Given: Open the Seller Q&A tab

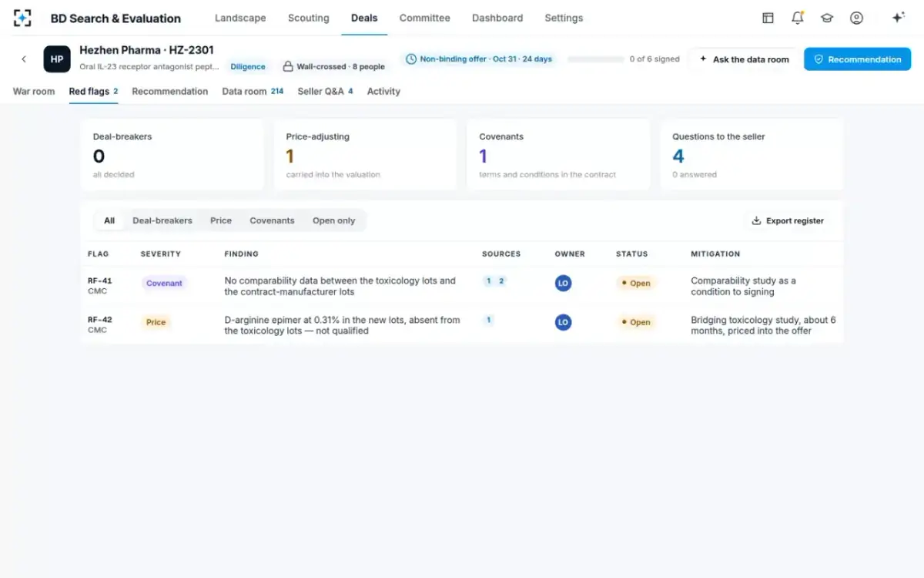Looking at the screenshot, I should click(x=325, y=91).
